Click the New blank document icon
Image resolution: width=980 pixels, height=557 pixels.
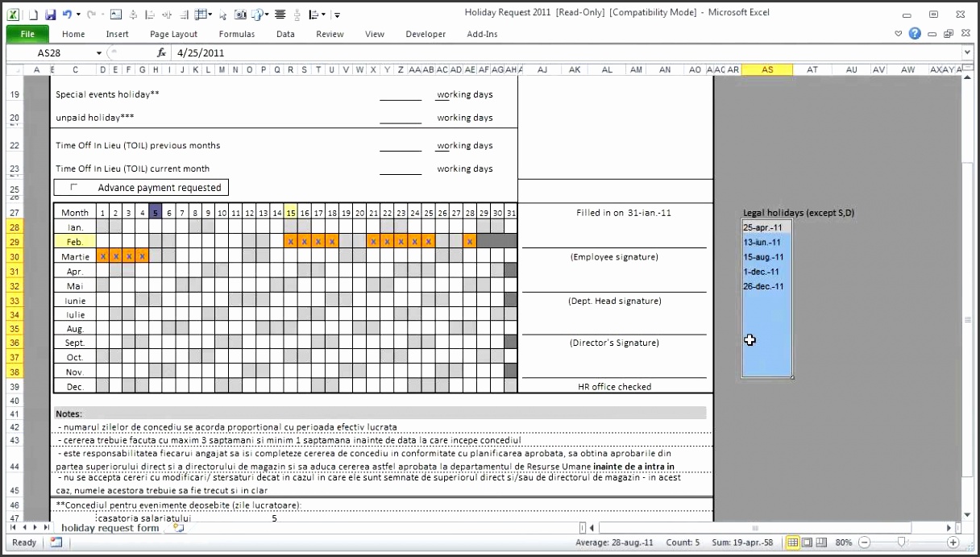pyautogui.click(x=33, y=15)
